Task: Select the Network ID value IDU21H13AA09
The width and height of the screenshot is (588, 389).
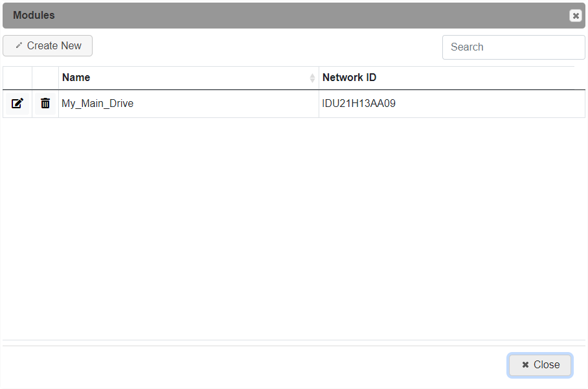Action: (360, 103)
